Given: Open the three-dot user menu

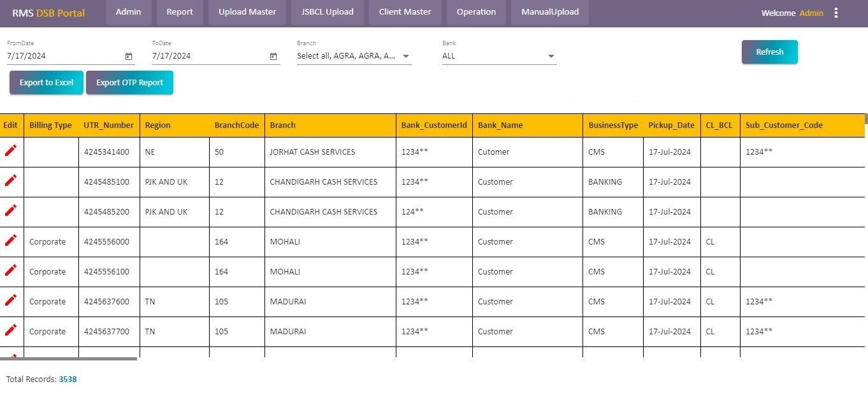Looking at the screenshot, I should pos(836,13).
